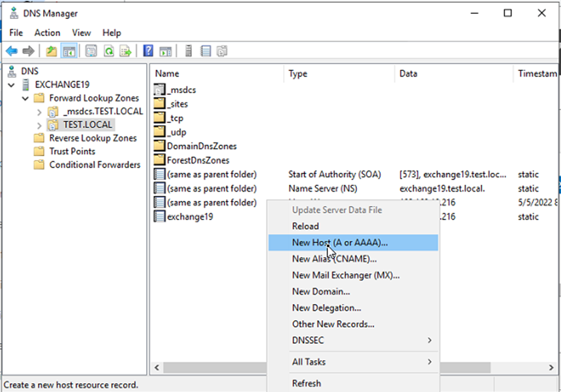Image resolution: width=561 pixels, height=392 pixels.
Task: Toggle the Show/Hide Console Tree icon
Action: (68, 51)
